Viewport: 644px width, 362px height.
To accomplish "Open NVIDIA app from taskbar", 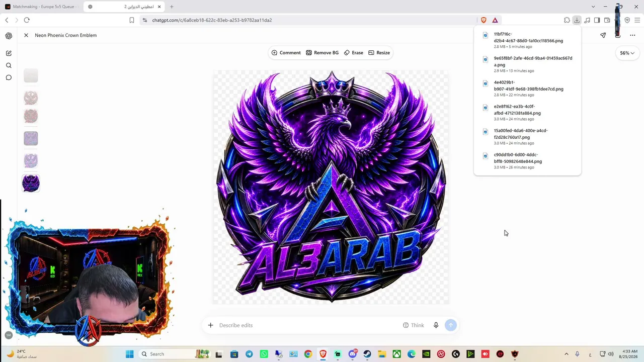I will click(x=426, y=354).
